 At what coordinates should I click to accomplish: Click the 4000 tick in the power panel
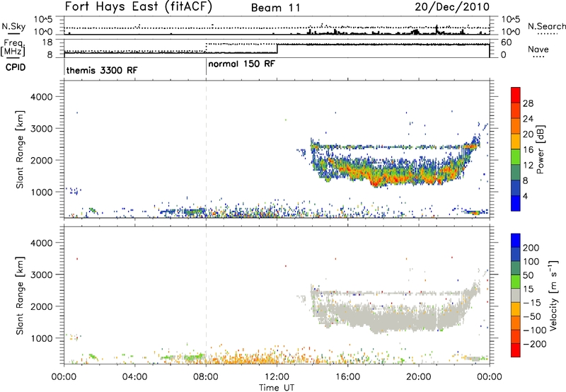click(42, 97)
